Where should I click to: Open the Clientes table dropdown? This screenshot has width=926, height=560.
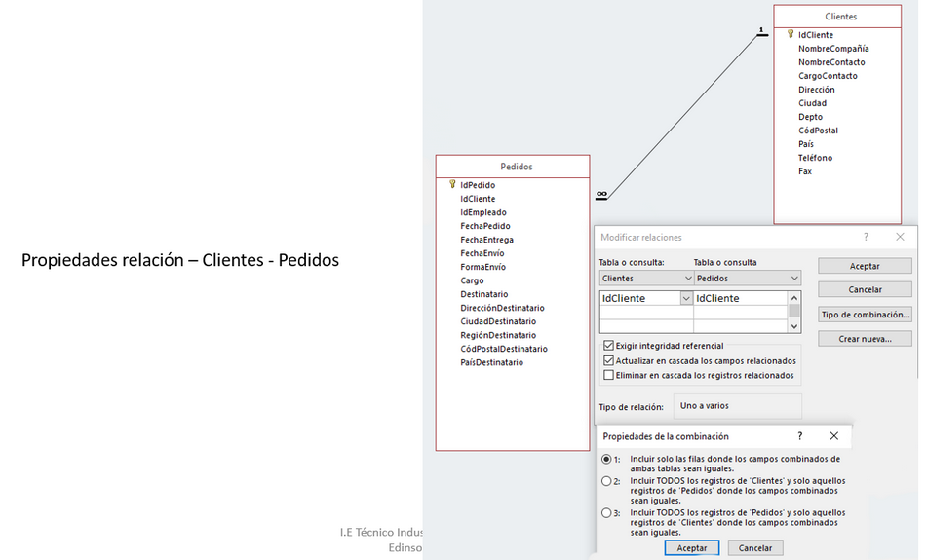687,279
